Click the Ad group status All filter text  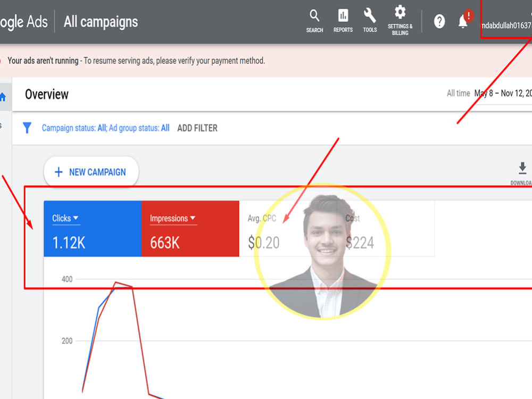[x=139, y=128]
